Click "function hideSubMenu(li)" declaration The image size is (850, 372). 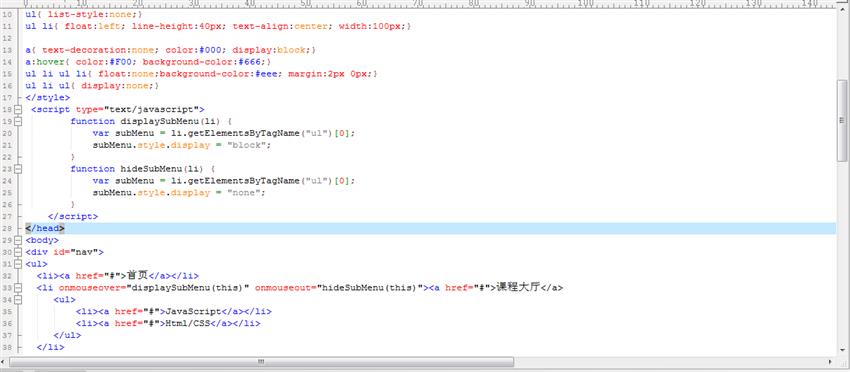pyautogui.click(x=143, y=169)
